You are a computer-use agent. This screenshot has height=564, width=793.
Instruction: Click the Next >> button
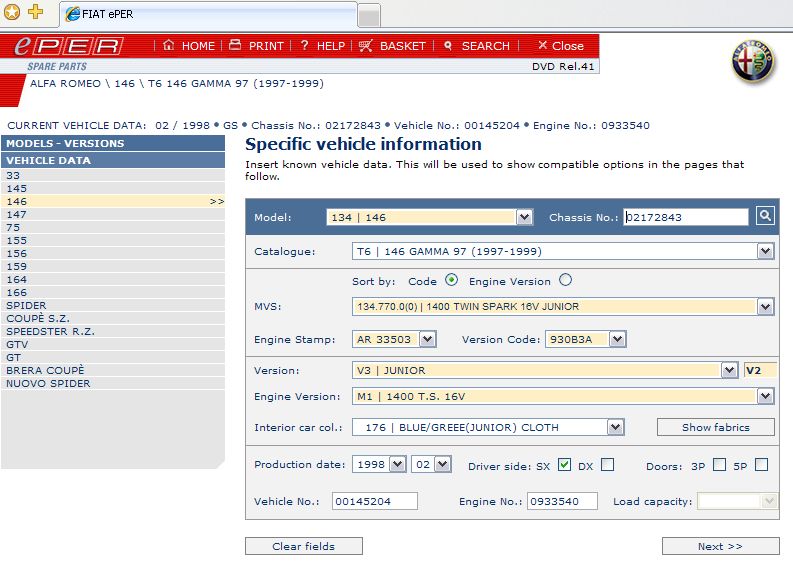[x=720, y=546]
